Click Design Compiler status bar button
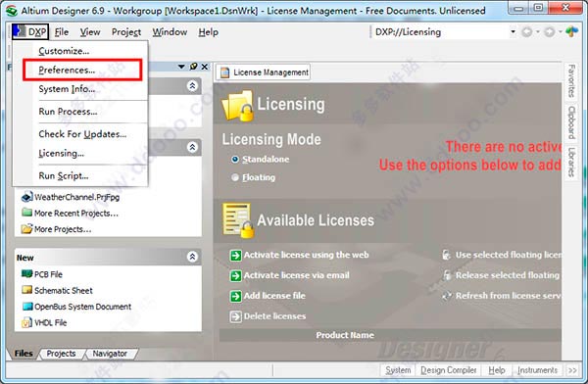 click(x=448, y=370)
